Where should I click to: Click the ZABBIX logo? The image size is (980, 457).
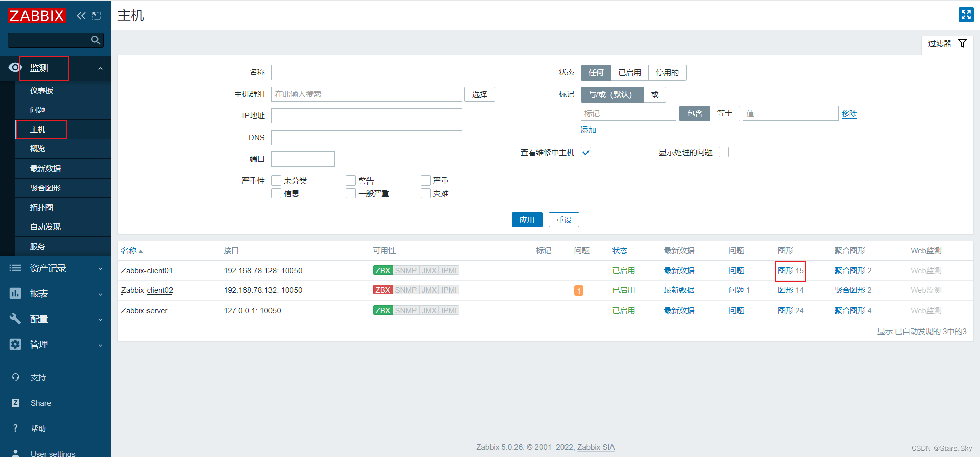(x=37, y=16)
